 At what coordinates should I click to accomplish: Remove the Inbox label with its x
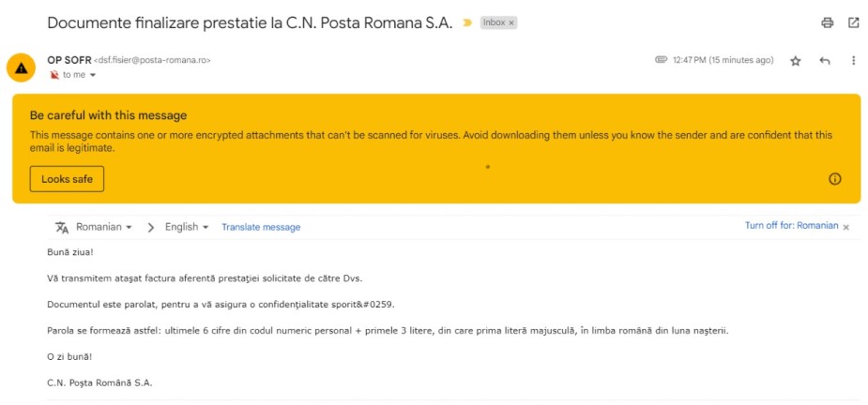pos(511,22)
